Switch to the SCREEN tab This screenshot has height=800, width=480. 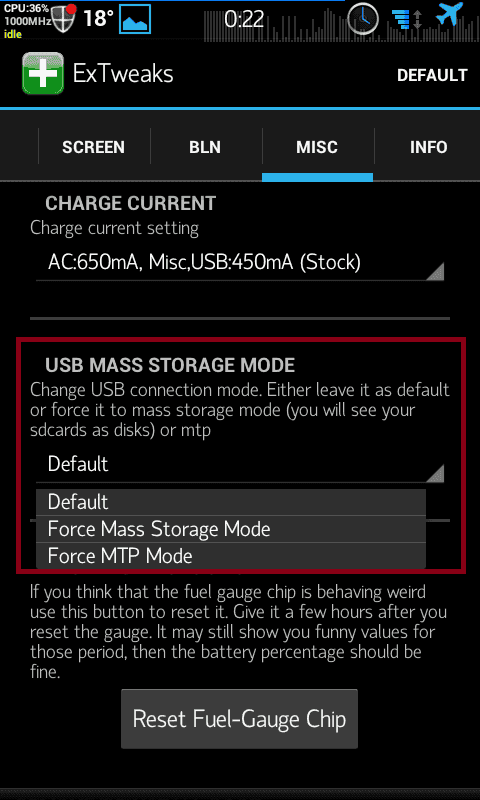tap(93, 147)
